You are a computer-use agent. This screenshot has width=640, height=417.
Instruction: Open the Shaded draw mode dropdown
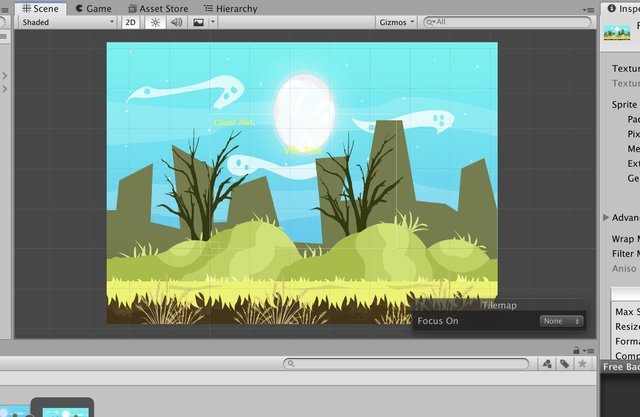click(x=68, y=22)
